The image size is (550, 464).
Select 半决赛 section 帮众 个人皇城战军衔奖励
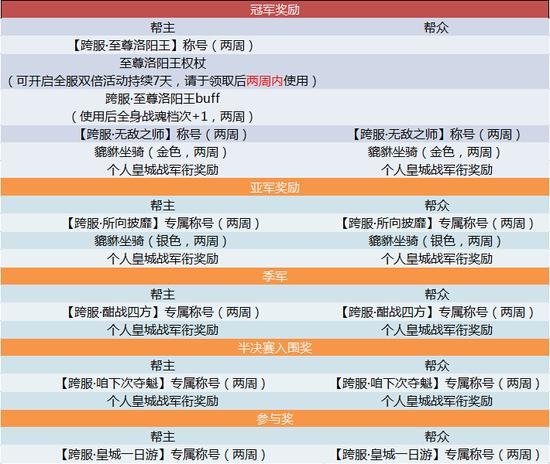tap(437, 401)
